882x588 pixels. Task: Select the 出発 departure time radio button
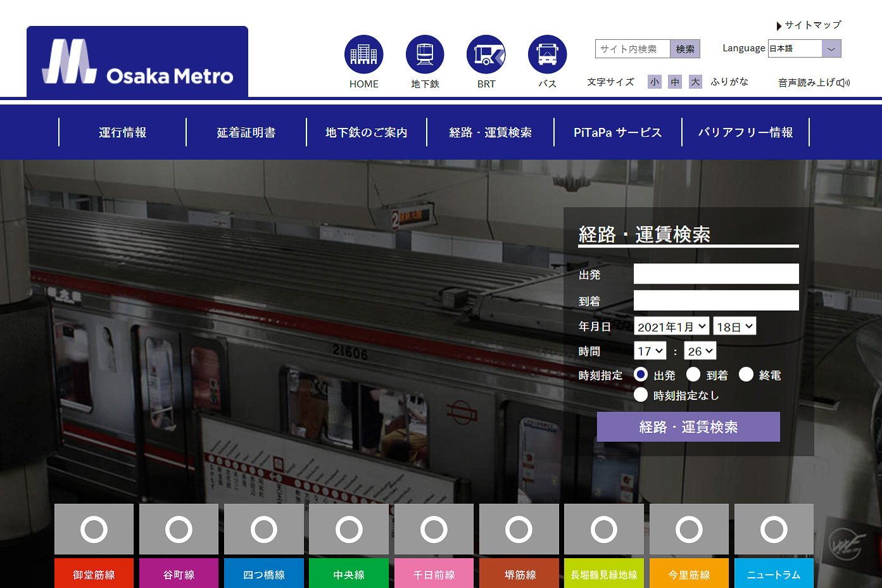coord(640,375)
